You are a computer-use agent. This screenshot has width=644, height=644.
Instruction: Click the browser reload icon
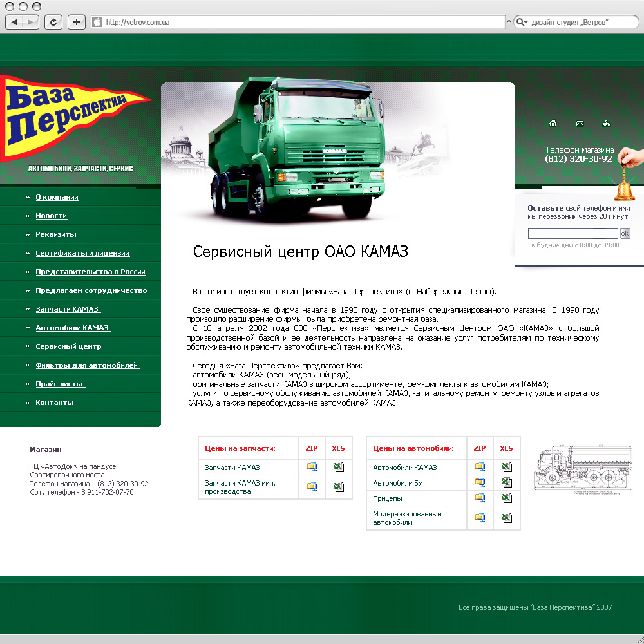pyautogui.click(x=53, y=21)
